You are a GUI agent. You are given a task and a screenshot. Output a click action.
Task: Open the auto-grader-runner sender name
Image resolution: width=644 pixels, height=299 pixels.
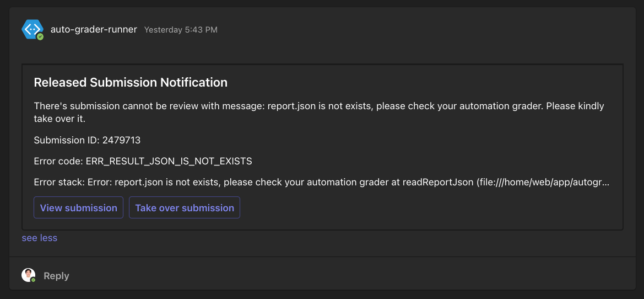(x=94, y=30)
